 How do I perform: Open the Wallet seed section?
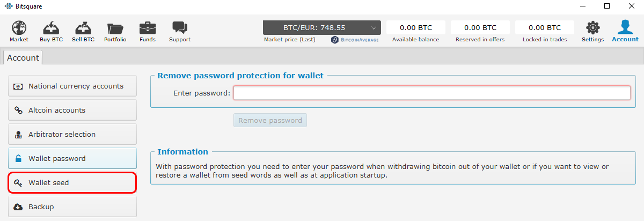click(72, 182)
